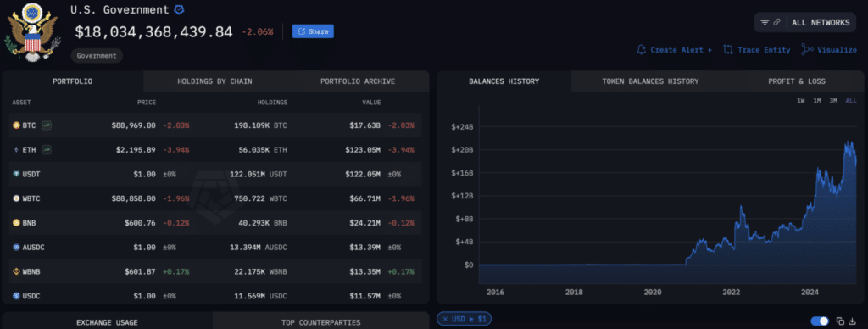This screenshot has height=329, width=868.
Task: Click the chain link icon in network selector
Action: click(x=776, y=23)
